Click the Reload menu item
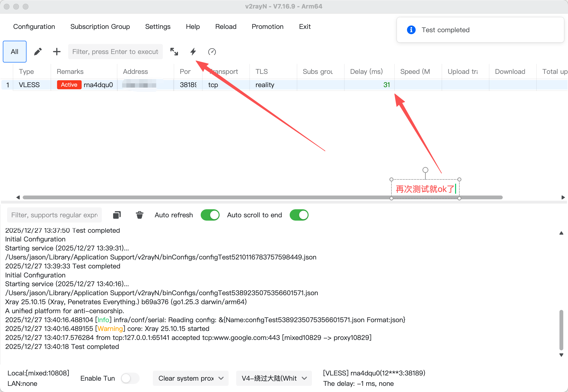 pos(226,27)
